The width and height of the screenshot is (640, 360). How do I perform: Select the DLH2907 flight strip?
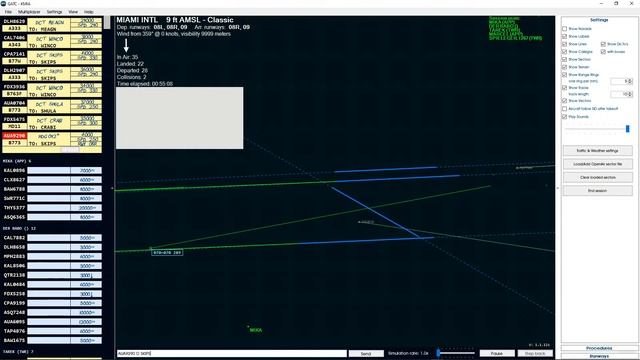click(x=52, y=74)
